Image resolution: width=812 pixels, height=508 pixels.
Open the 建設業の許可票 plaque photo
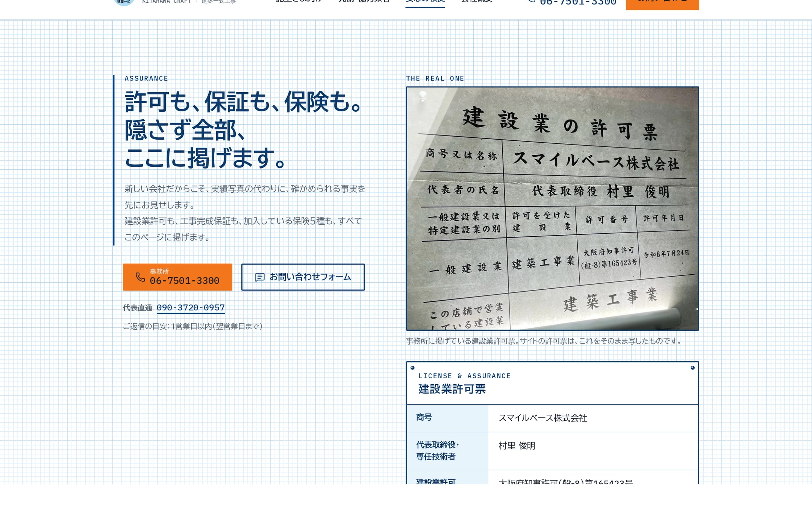point(552,208)
